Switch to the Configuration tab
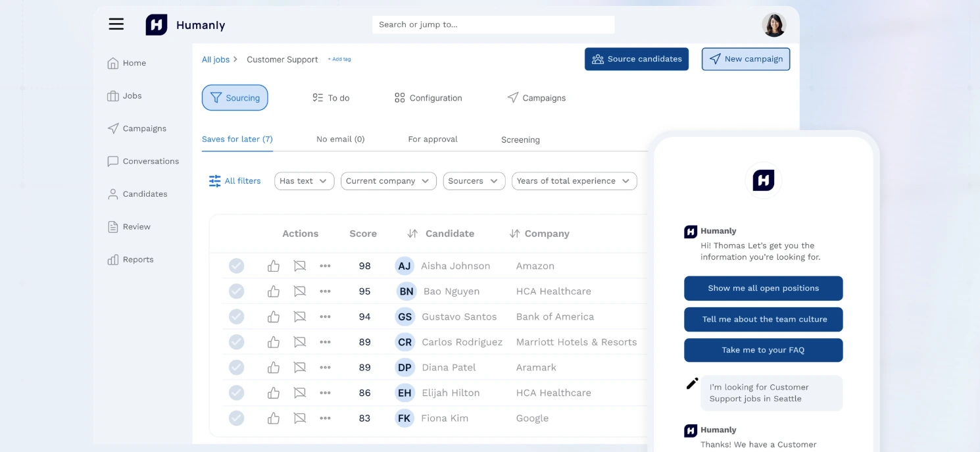980x452 pixels. pyautogui.click(x=428, y=98)
